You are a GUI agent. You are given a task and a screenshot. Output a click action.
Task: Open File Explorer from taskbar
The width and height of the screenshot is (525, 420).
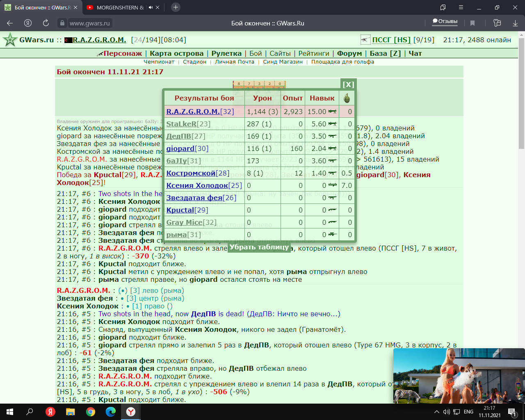[71, 412]
